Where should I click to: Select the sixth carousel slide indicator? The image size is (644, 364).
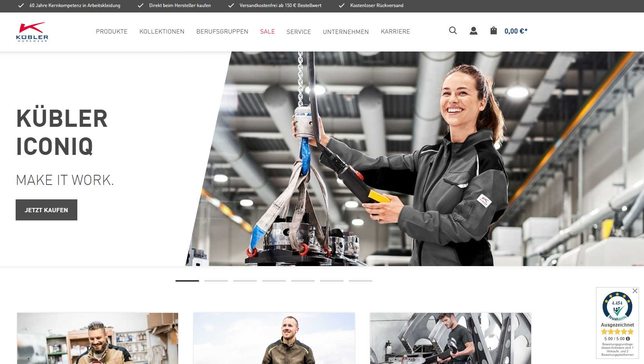[332, 281]
